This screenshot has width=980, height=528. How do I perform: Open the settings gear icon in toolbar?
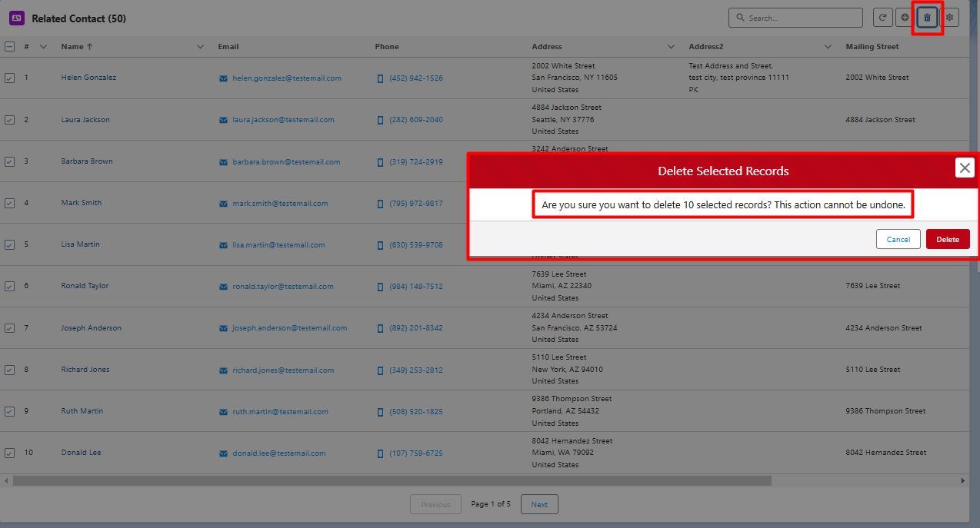[x=950, y=18]
